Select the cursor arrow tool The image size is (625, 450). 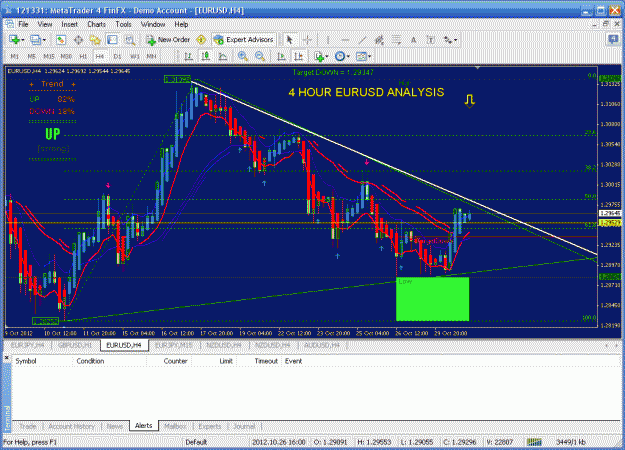tap(289, 39)
